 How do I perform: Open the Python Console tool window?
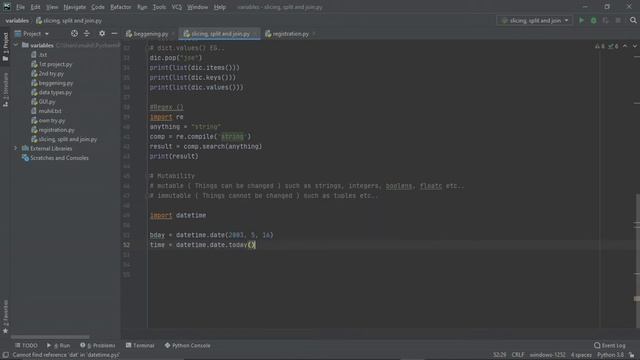pyautogui.click(x=187, y=345)
